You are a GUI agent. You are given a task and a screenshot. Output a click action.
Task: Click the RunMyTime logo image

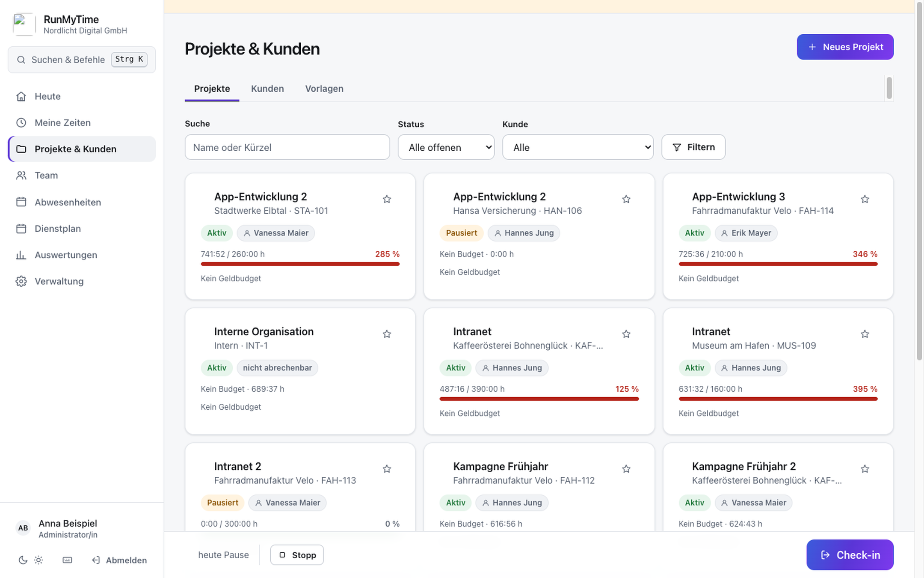click(24, 24)
